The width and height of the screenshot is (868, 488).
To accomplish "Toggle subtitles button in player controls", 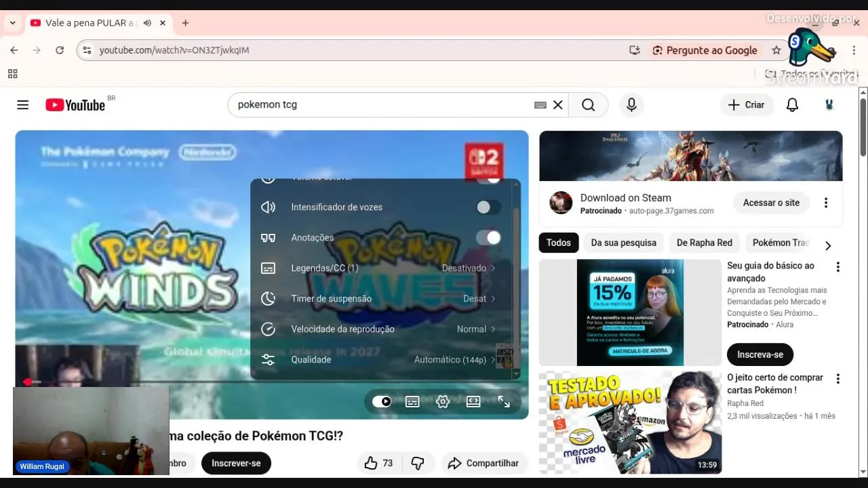I will click(x=412, y=401).
